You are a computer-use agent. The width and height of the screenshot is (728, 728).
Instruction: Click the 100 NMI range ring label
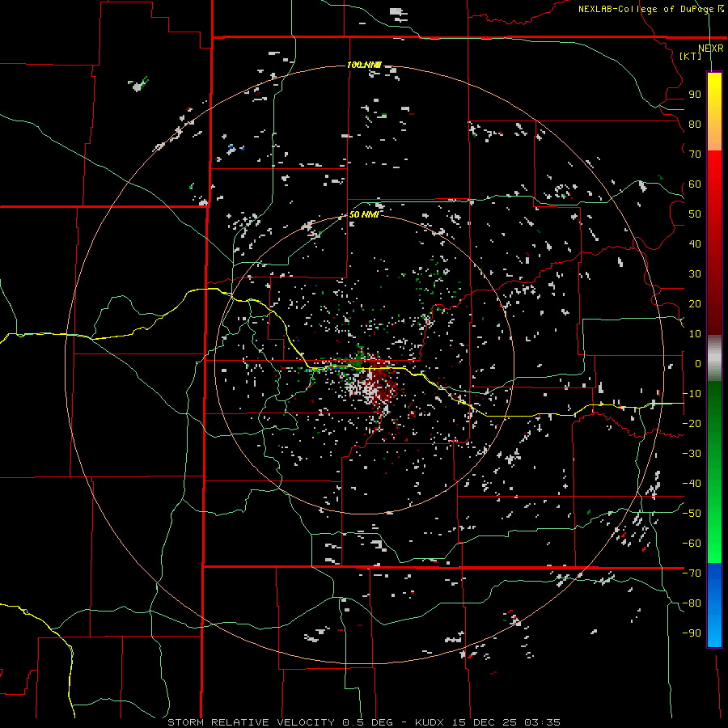coord(364,65)
